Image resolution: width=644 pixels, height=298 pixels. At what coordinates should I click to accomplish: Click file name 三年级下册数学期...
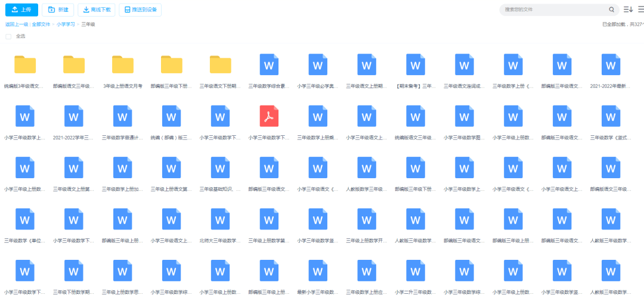tap(73, 292)
